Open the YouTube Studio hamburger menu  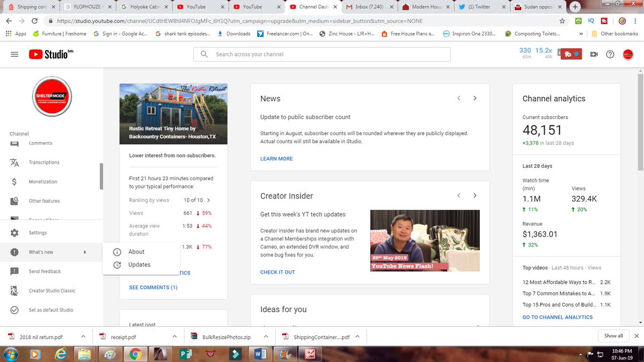[x=14, y=54]
